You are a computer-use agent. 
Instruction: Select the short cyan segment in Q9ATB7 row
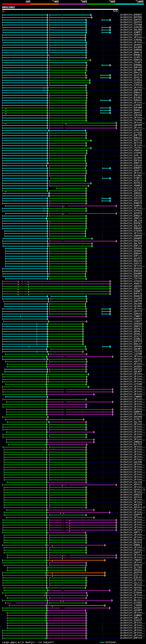coord(106,20)
